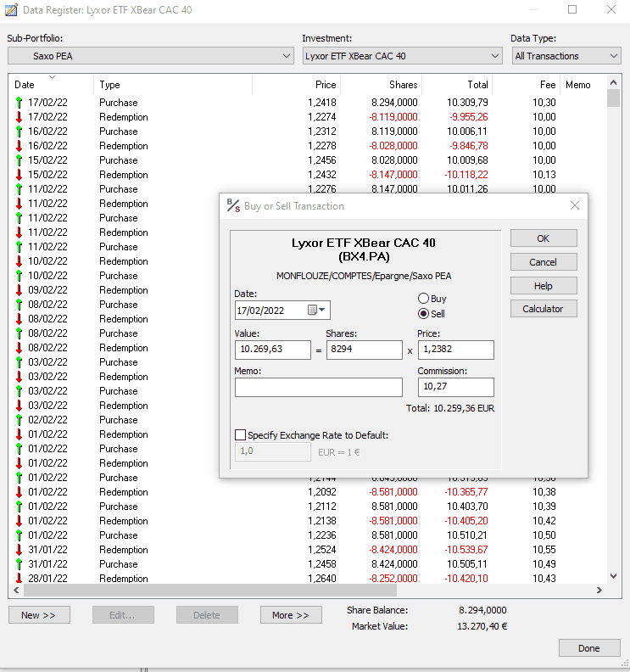
Task: Click red arrow of 31/01/22 Redemption row
Action: [19, 550]
